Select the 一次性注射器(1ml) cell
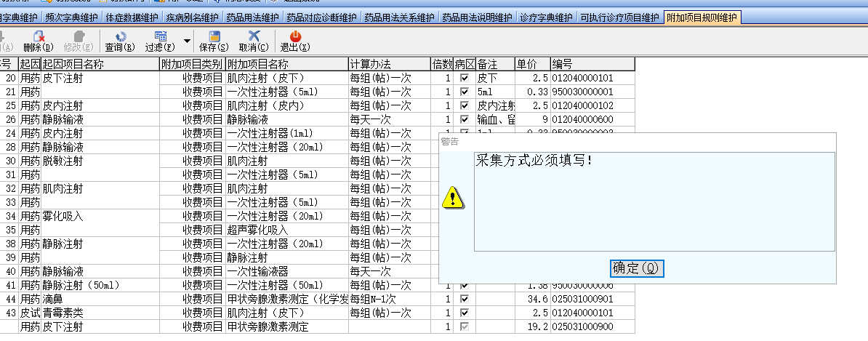 coord(286,133)
